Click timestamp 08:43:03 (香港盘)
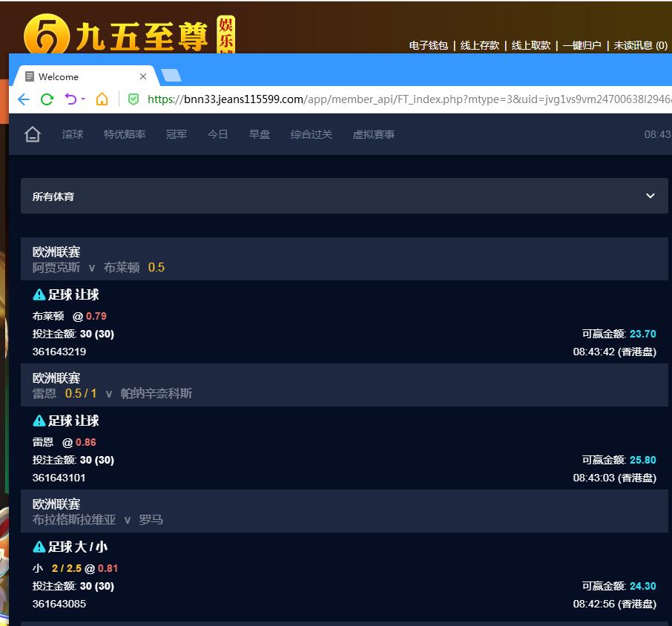 (x=615, y=478)
